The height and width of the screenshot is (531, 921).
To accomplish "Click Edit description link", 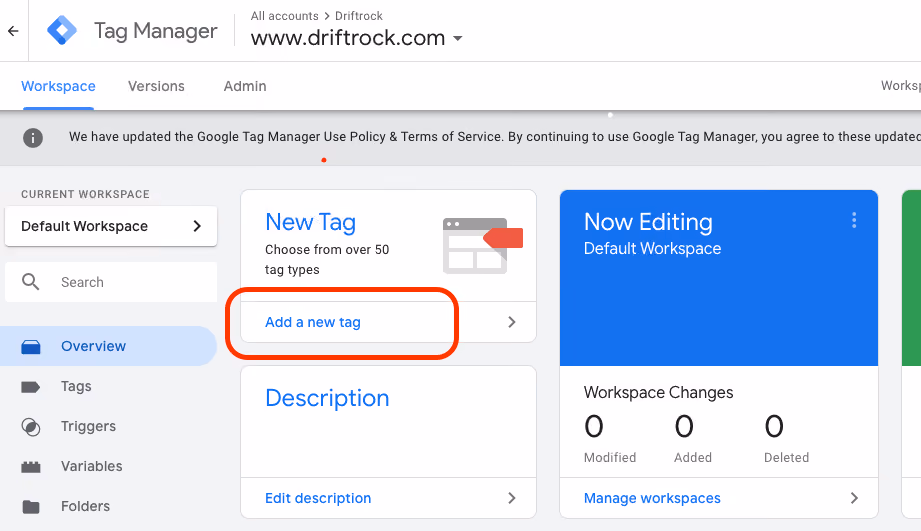I will tap(318, 498).
